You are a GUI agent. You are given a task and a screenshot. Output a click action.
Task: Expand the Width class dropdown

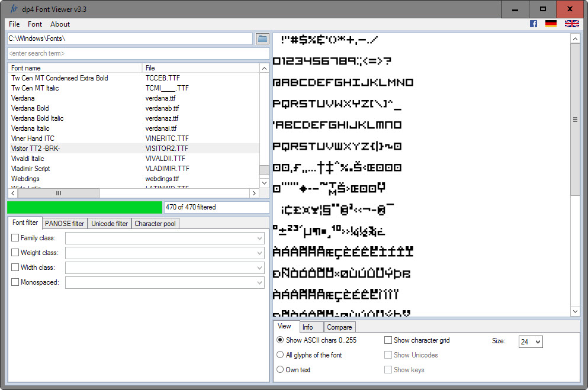pos(259,267)
